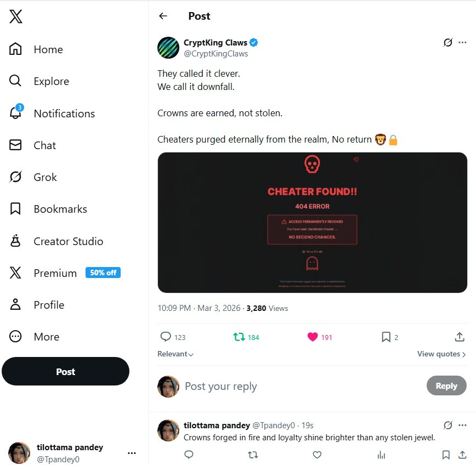
Task: Expand the Relevant replies sort dropdown
Action: point(175,354)
